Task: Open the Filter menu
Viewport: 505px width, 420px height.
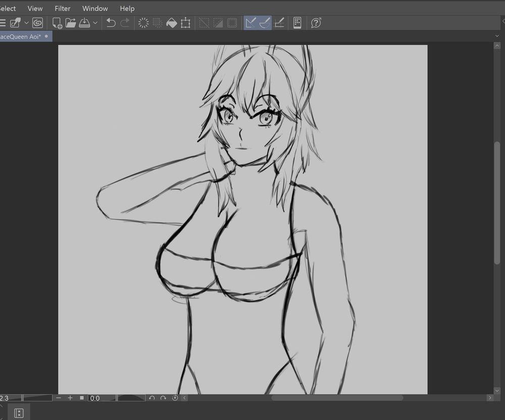Action: (62, 9)
